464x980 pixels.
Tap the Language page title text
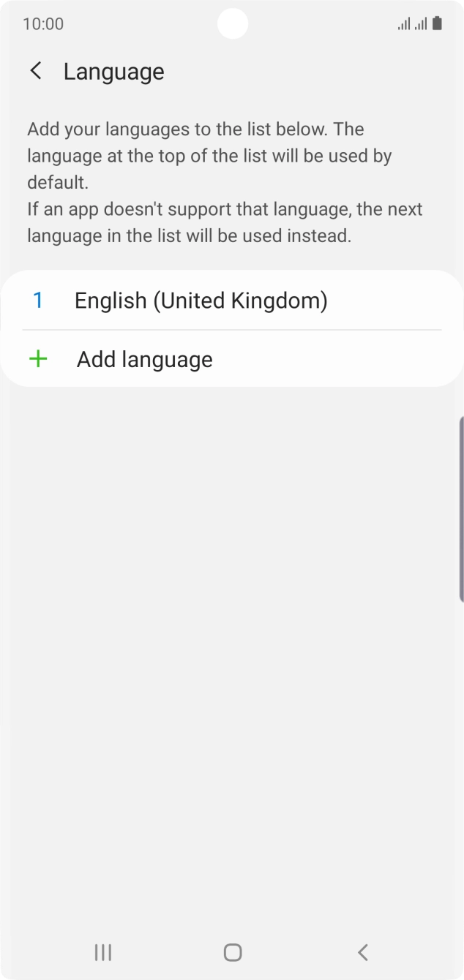pyautogui.click(x=113, y=71)
